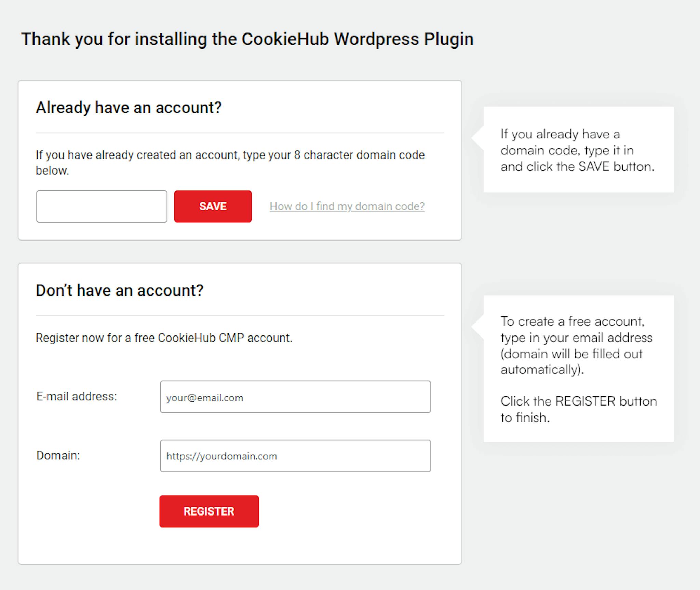This screenshot has width=700, height=590.
Task: Click the red SAVE button
Action: (x=213, y=206)
